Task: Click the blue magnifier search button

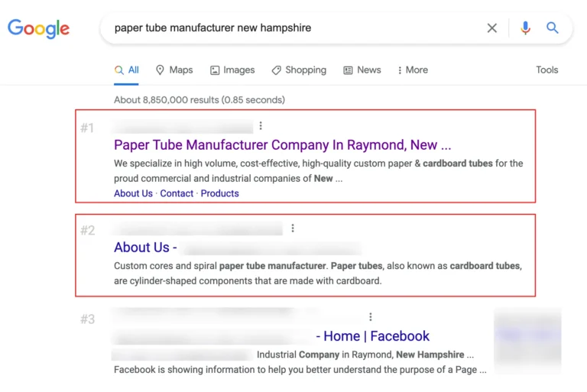Action: click(553, 28)
